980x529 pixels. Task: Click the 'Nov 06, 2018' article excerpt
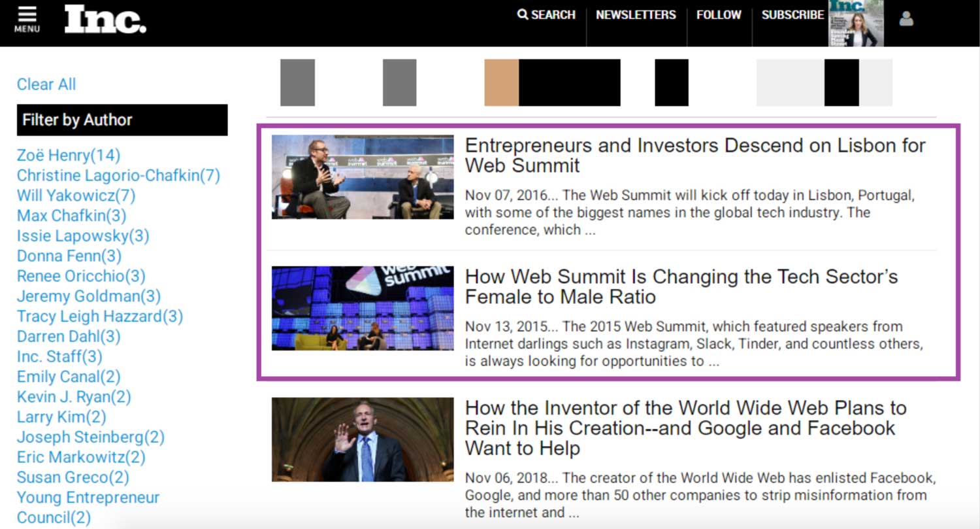coord(700,495)
